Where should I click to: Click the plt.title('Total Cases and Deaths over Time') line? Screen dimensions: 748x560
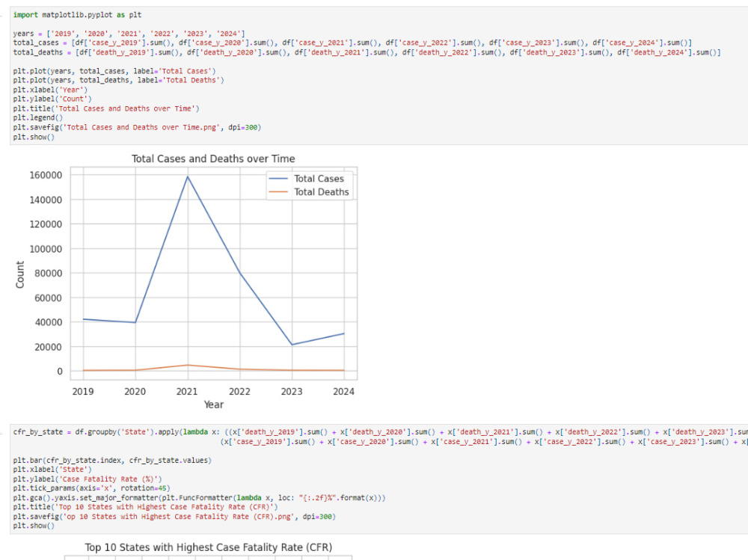point(106,108)
